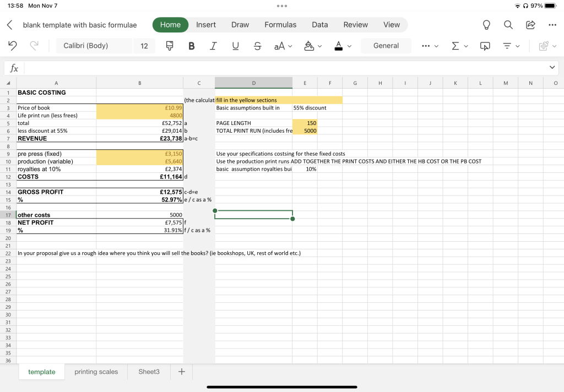Select the other costs 5000 cell
This screenshot has height=392, width=564.
tap(140, 215)
